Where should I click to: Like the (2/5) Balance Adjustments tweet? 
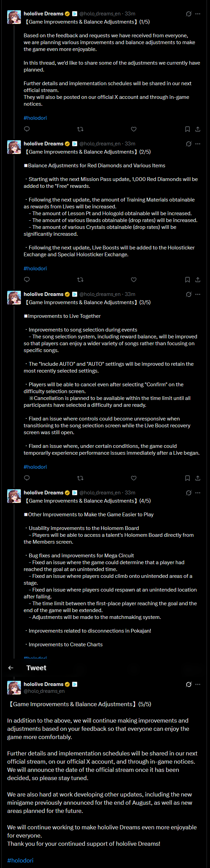134,280
